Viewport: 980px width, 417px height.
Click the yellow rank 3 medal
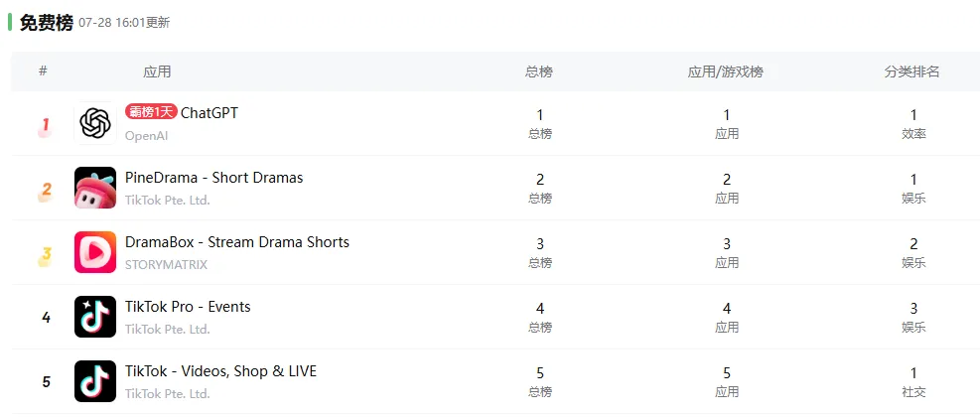(45, 256)
